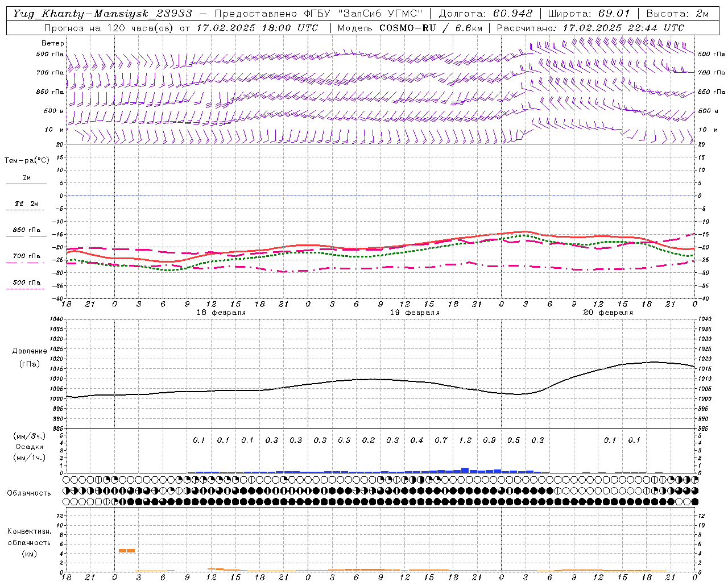Click the '19 февраля' date label
Image resolution: width=728 pixels, height=582 pixels.
click(x=415, y=313)
